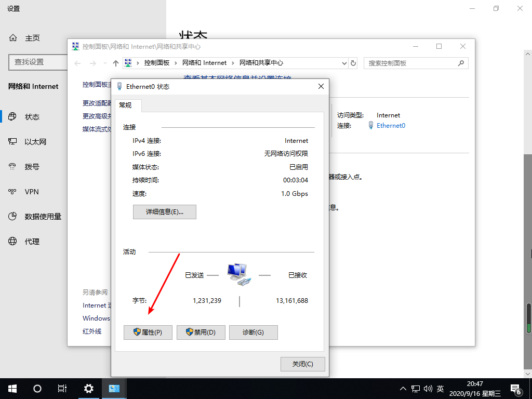Select 控制面板 breadcrumb in address bar
532x399 pixels.
[x=157, y=63]
